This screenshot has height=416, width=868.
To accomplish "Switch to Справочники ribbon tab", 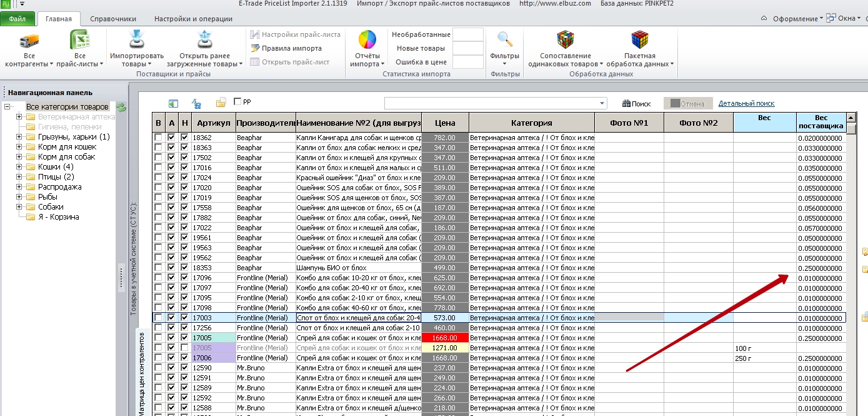I will [x=113, y=19].
